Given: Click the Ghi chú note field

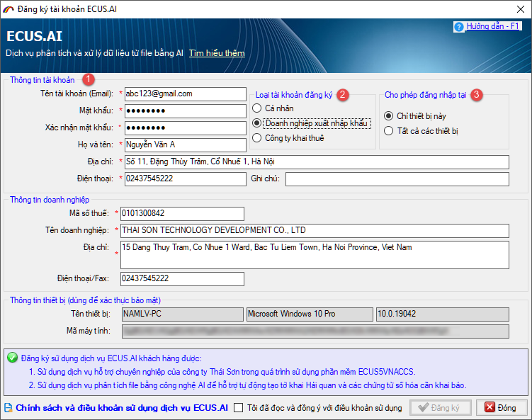Looking at the screenshot, I should coord(397,178).
